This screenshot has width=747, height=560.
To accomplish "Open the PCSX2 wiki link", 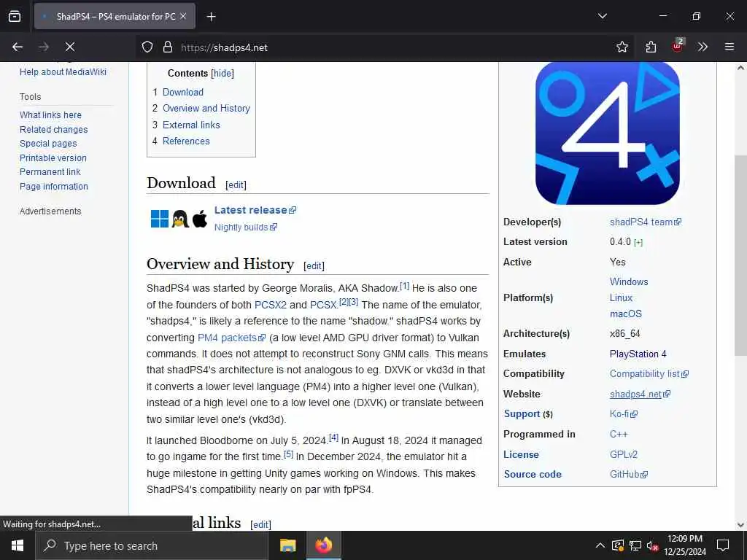I will pyautogui.click(x=271, y=305).
